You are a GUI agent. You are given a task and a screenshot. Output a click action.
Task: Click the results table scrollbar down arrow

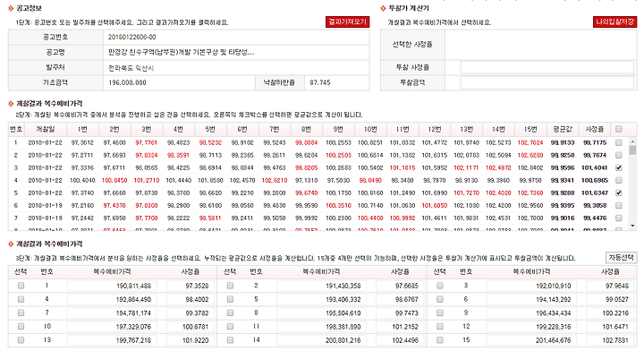pyautogui.click(x=632, y=226)
